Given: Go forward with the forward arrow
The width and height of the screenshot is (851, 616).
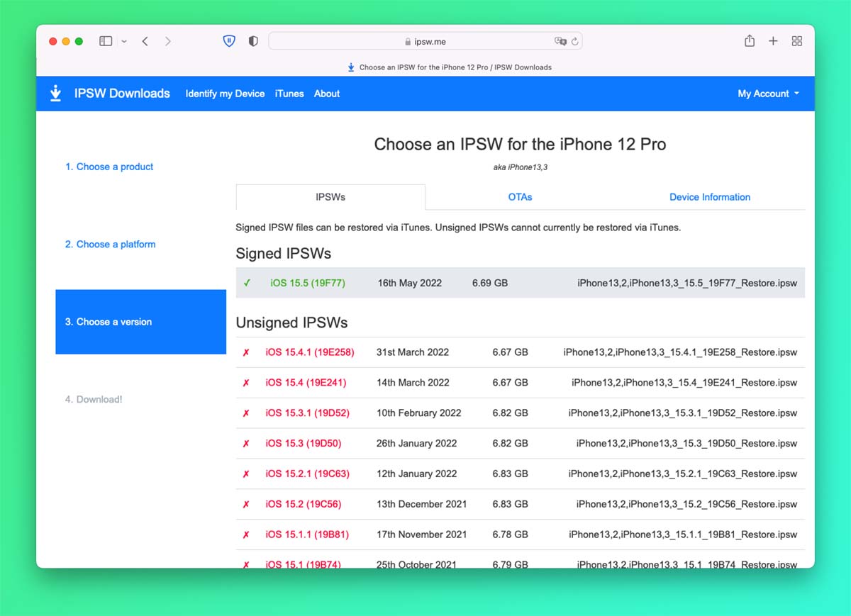Looking at the screenshot, I should point(167,41).
